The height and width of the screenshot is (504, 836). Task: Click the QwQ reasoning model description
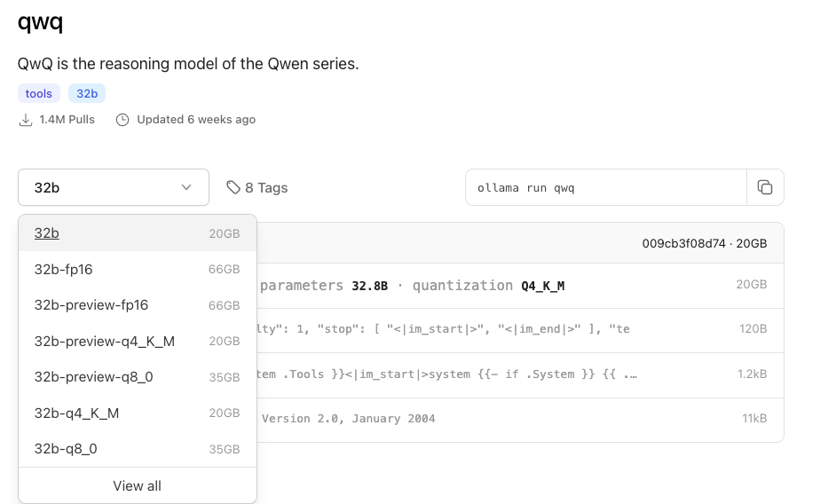point(188,64)
